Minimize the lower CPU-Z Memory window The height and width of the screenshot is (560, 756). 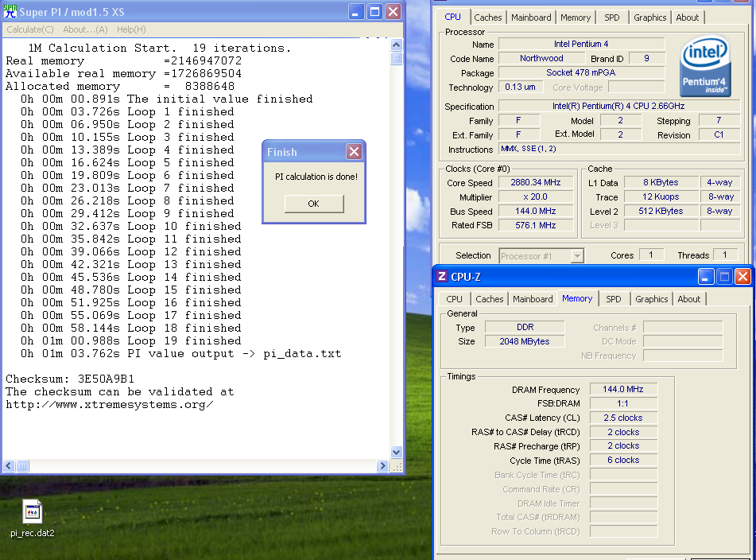click(705, 276)
